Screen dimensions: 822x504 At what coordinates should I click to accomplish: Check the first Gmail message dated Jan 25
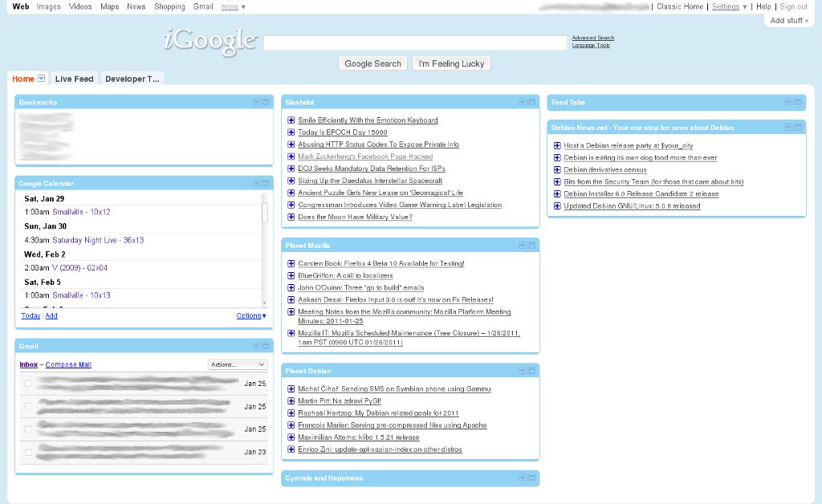click(x=28, y=384)
